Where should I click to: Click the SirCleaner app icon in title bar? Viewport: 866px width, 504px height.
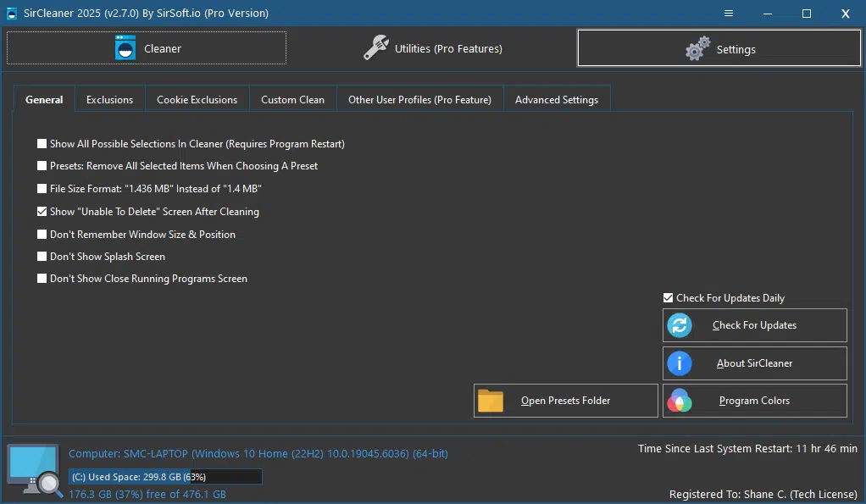tap(11, 14)
